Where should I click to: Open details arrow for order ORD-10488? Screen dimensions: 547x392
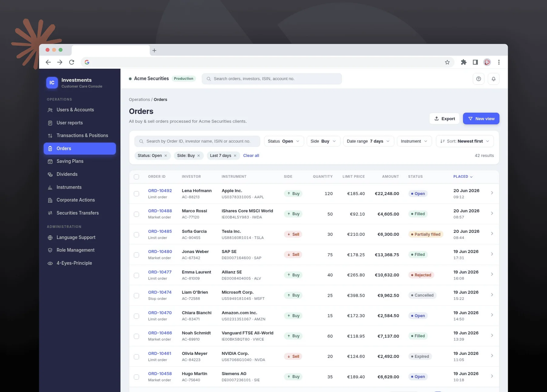(492, 213)
